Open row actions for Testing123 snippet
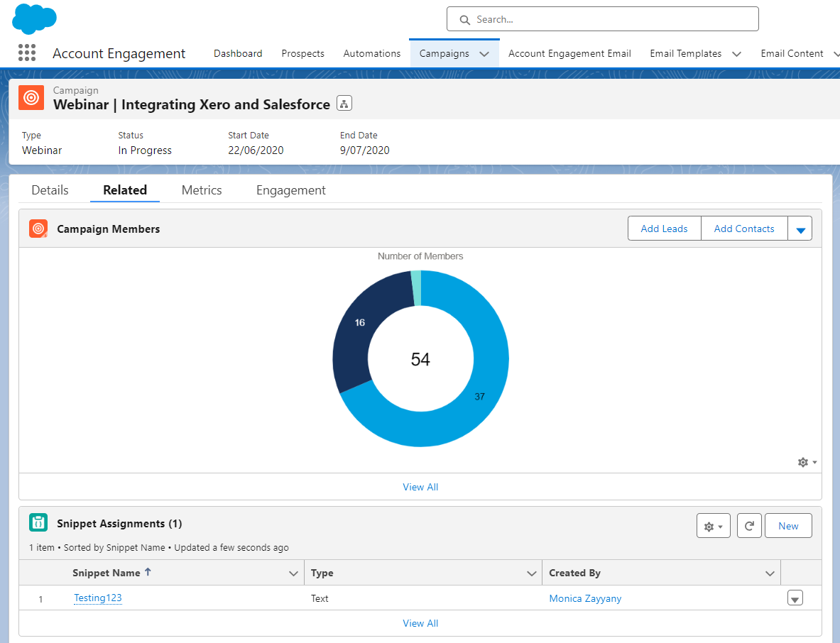Viewport: 840px width, 643px height. pyautogui.click(x=795, y=598)
